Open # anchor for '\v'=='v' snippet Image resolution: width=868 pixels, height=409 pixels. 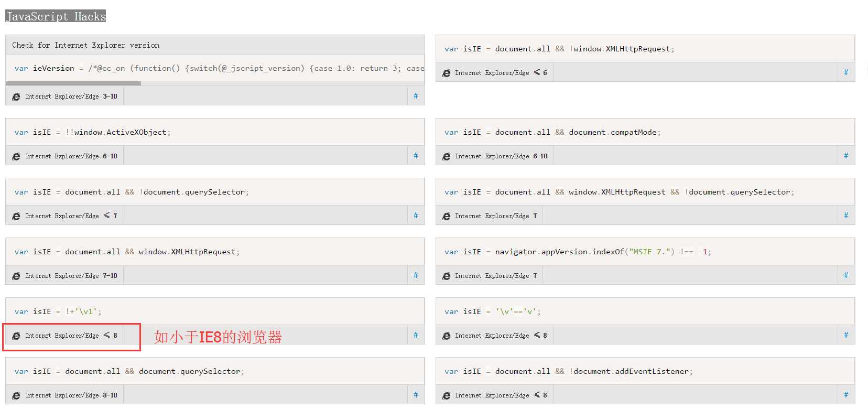point(846,335)
